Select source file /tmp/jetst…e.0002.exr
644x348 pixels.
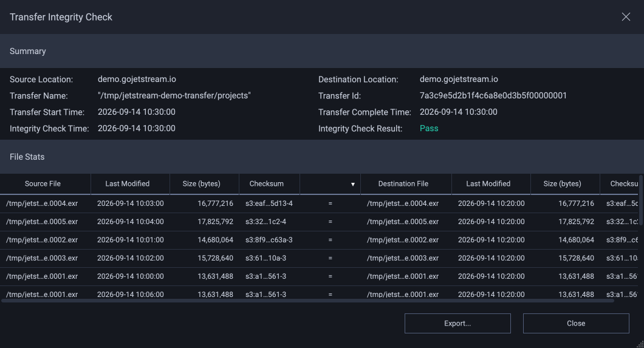42,240
